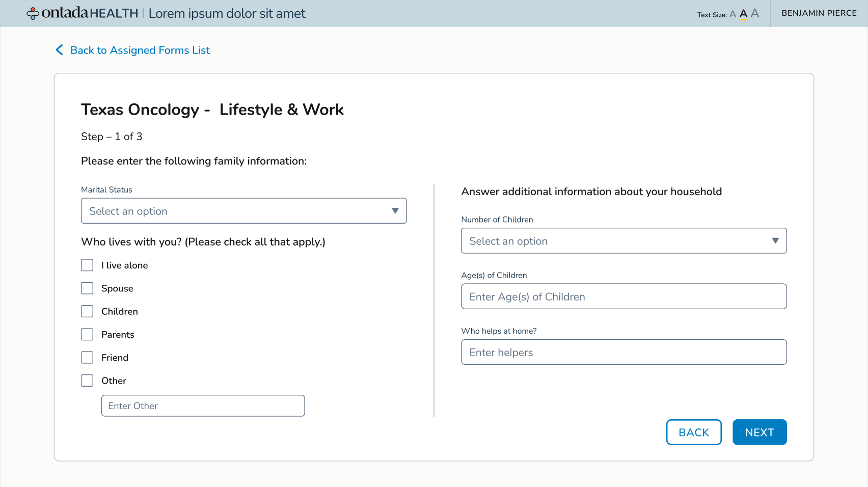
Task: Click the 'Answer additional information about your household' heading
Action: 591,192
